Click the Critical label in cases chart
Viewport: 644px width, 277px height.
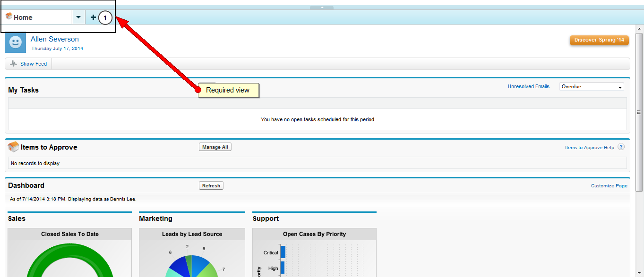pos(271,253)
